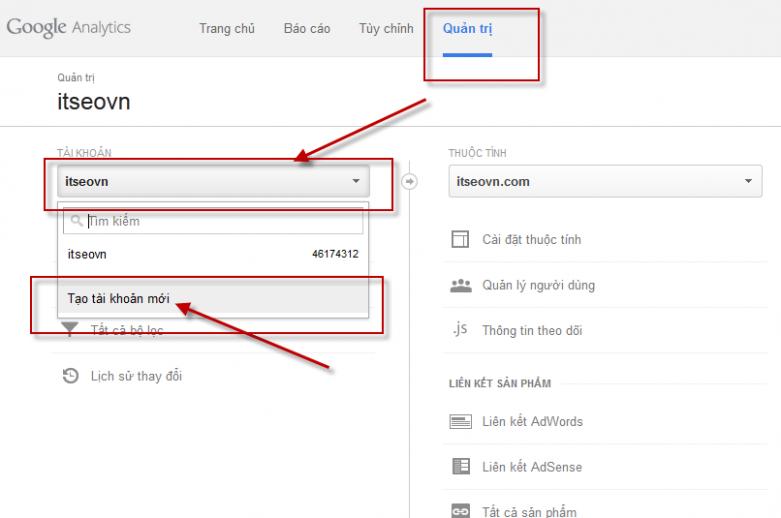The width and height of the screenshot is (781, 518).
Task: Select itseovn account 46174312
Action: pos(213,254)
